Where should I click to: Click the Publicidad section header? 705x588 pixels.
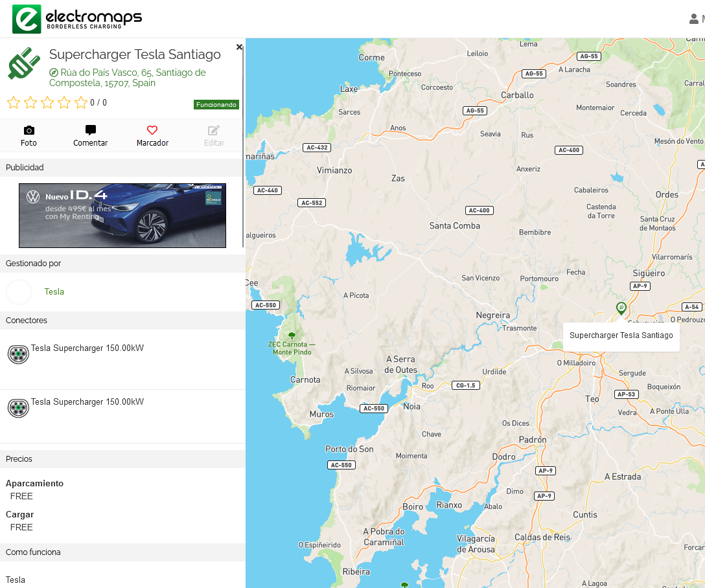pyautogui.click(x=122, y=168)
